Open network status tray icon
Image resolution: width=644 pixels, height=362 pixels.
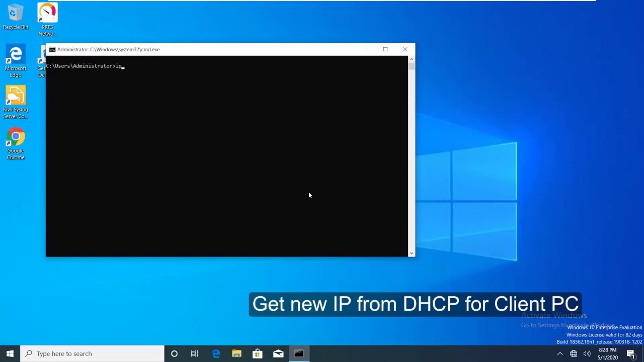pos(574,353)
